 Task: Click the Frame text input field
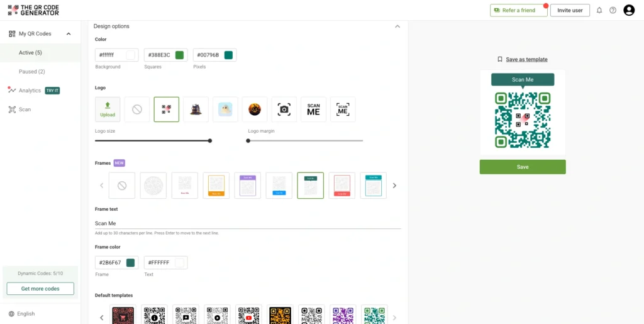pos(248,223)
